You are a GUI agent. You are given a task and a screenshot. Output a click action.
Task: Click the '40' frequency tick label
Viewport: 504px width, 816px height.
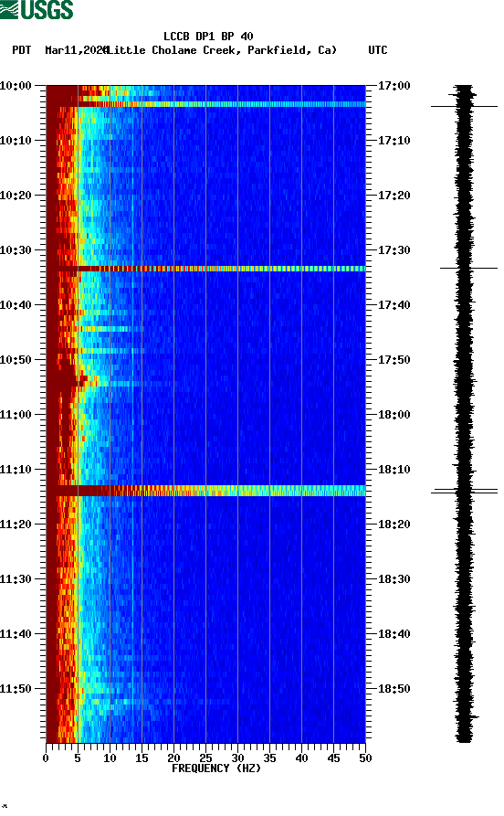(x=301, y=758)
